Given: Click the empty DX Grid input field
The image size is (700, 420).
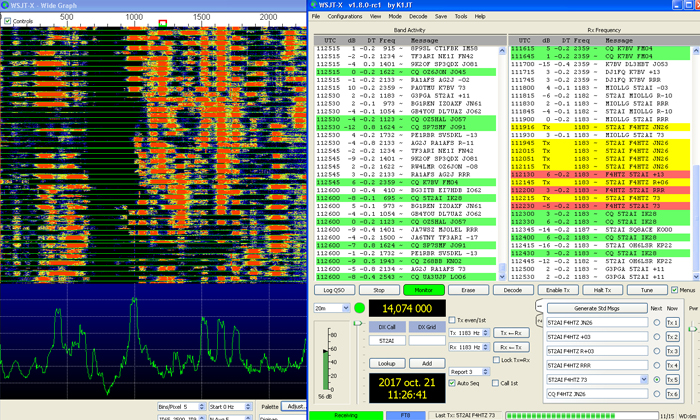Looking at the screenshot, I should (x=427, y=341).
